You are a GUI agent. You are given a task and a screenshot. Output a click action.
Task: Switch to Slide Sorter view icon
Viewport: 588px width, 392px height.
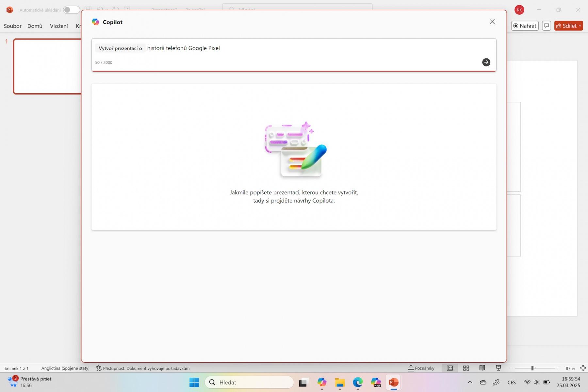pos(466,368)
